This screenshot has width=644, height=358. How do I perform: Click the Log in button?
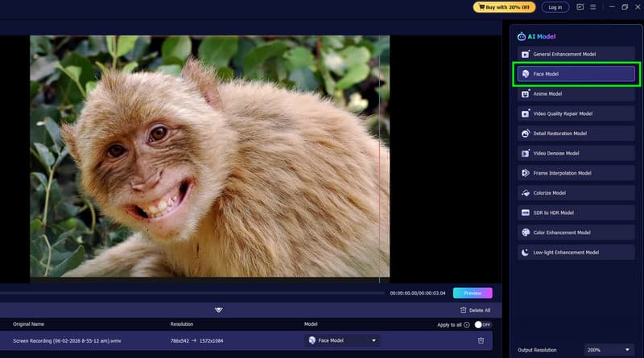click(x=555, y=7)
